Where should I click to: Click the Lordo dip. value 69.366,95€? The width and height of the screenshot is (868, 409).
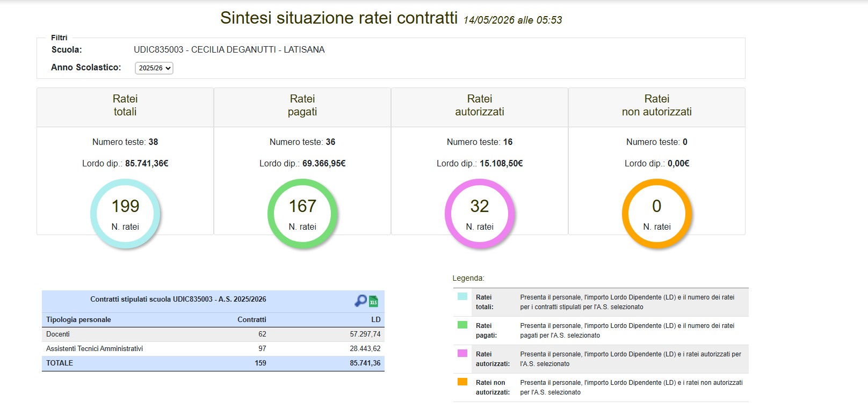coord(324,163)
